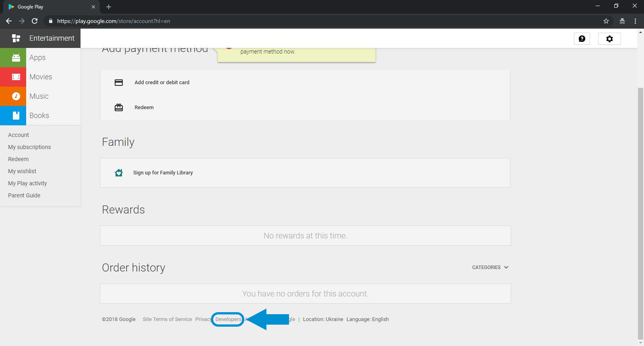Select the Movies menu label

click(41, 77)
